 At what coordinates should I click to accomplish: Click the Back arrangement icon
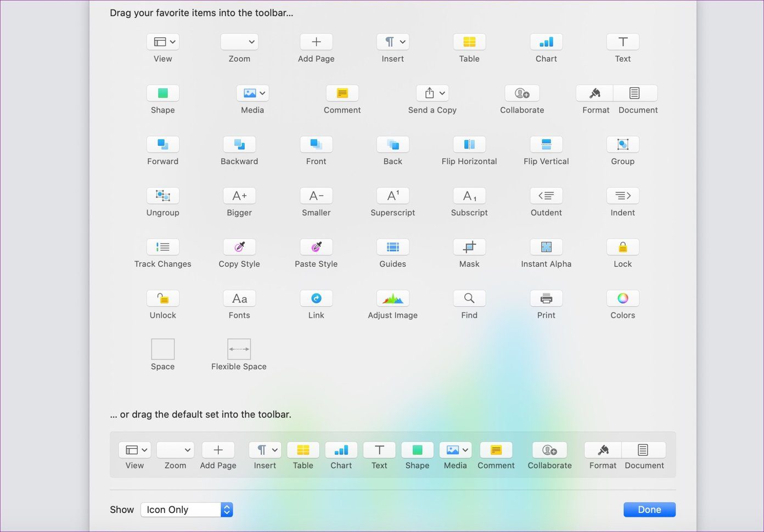click(x=393, y=144)
